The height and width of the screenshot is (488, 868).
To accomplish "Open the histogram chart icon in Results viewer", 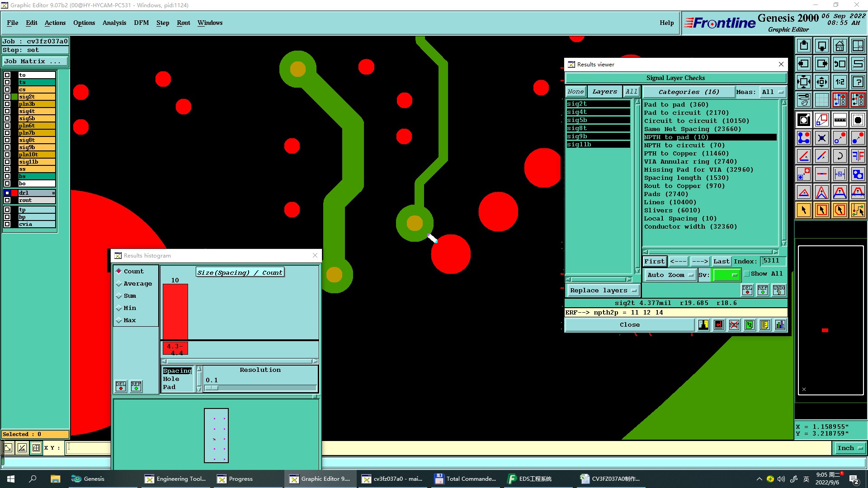I will pyautogui.click(x=780, y=325).
